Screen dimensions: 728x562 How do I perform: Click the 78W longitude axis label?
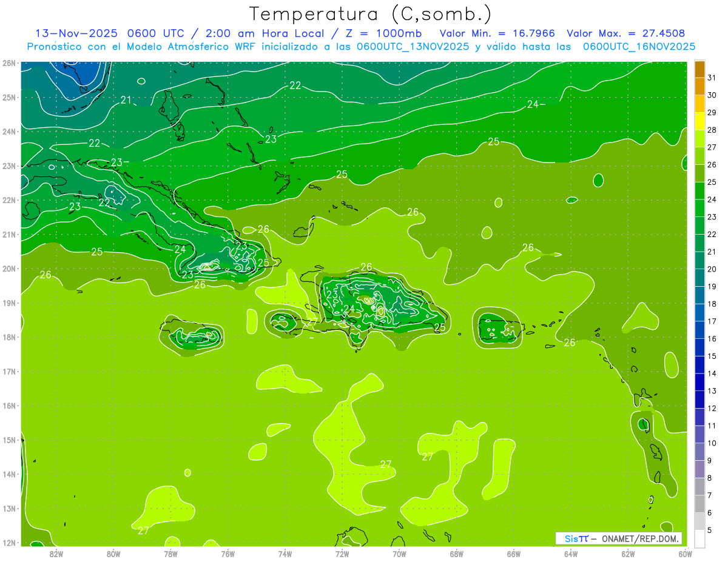click(x=170, y=554)
